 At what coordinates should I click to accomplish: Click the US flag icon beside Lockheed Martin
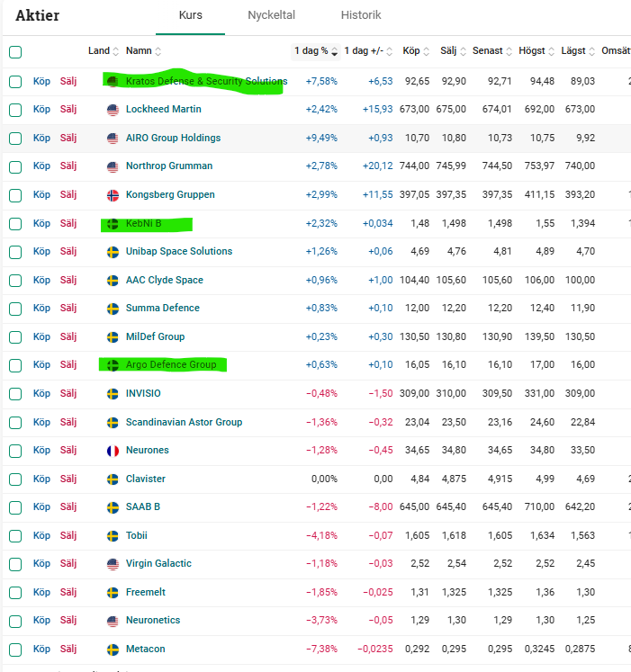[113, 110]
